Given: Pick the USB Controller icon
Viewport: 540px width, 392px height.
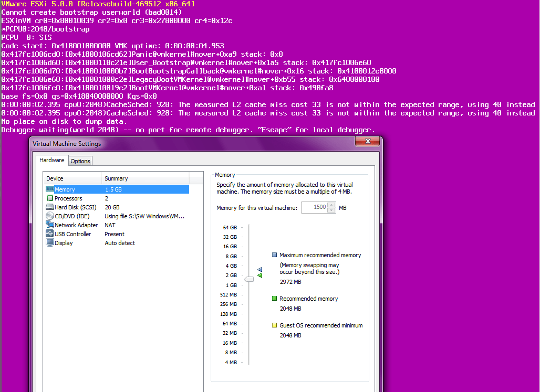Looking at the screenshot, I should [x=50, y=234].
